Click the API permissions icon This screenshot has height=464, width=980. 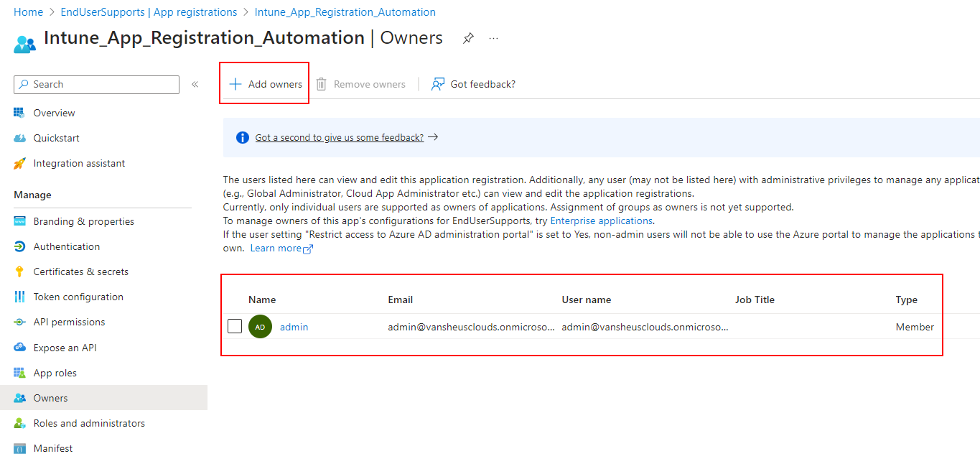pos(19,322)
